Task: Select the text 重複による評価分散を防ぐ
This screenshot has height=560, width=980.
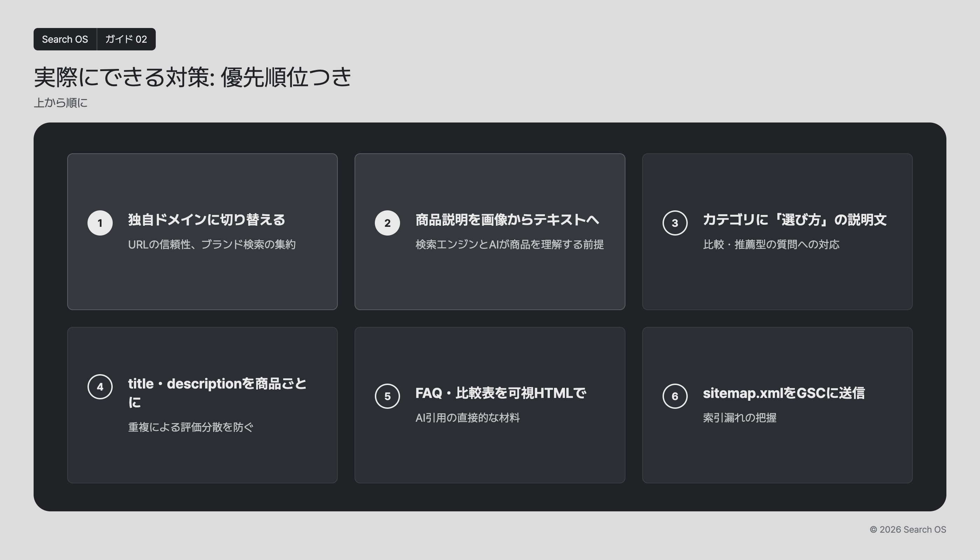Action: (x=191, y=427)
